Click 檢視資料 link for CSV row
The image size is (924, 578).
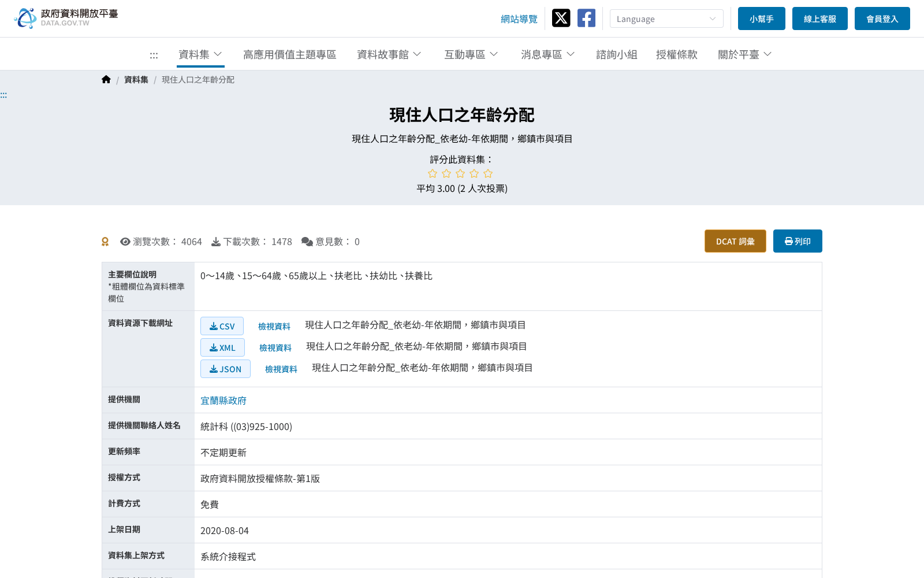274,327
